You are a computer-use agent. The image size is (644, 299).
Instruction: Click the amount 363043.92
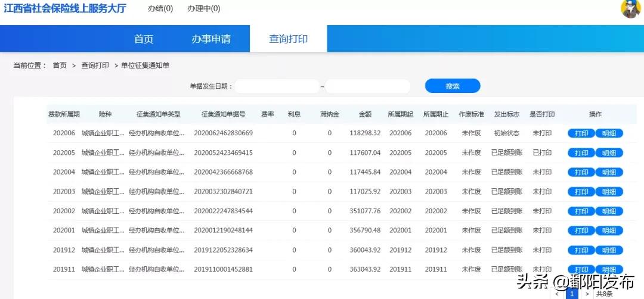click(365, 269)
